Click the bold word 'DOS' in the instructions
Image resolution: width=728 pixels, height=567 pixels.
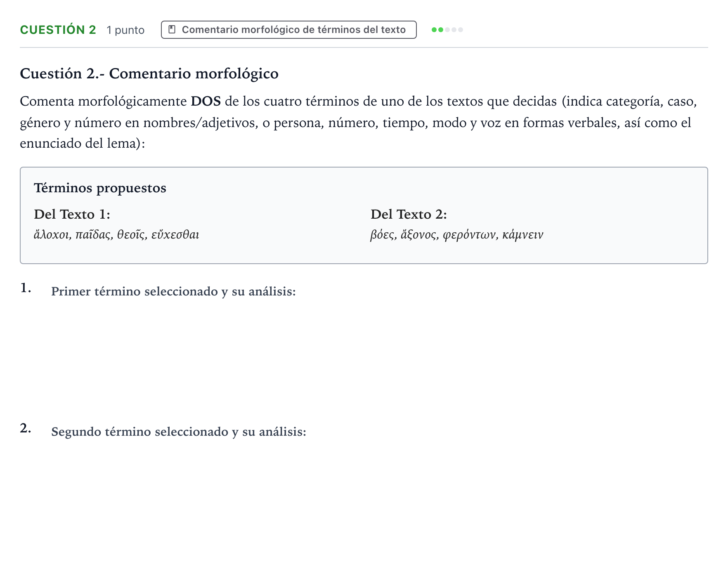206,101
